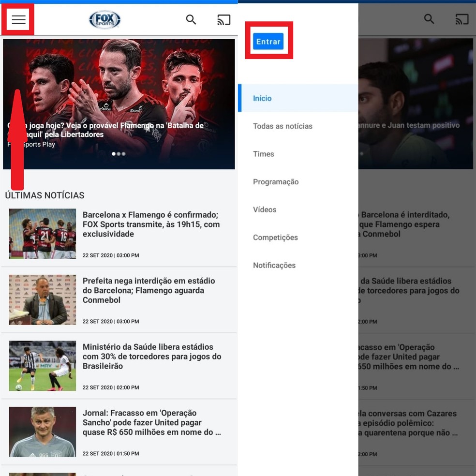The image size is (476, 476).
Task: Click the '22 SET 2020 | 01:50 PM' date on left
Action: pos(111,454)
